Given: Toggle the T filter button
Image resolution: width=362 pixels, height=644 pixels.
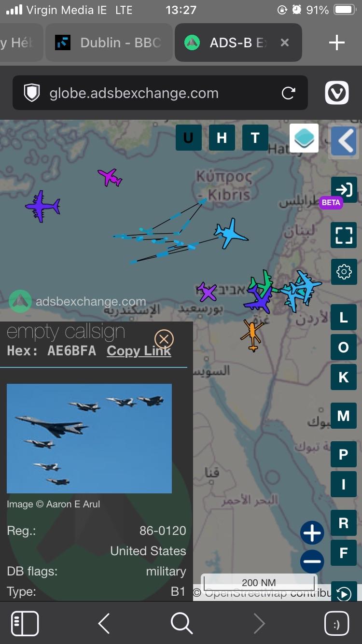Looking at the screenshot, I should point(255,138).
